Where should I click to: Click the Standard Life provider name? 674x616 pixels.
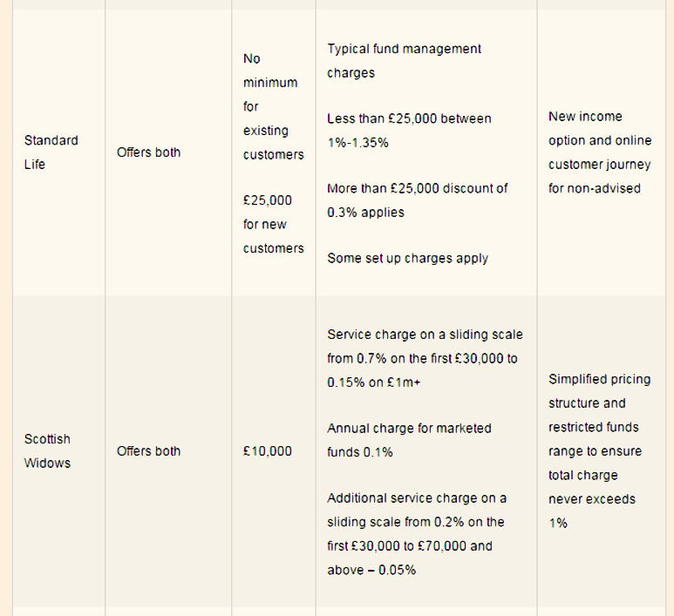point(51,152)
